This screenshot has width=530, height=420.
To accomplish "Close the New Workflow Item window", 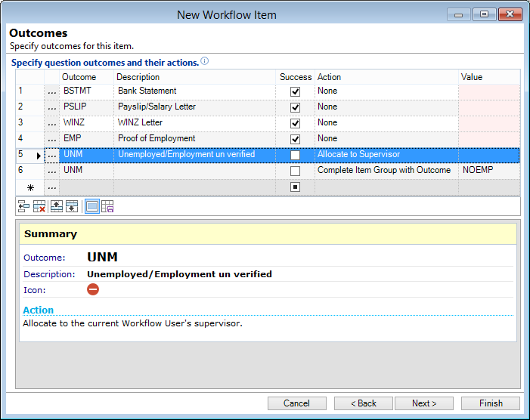I will [x=510, y=14].
